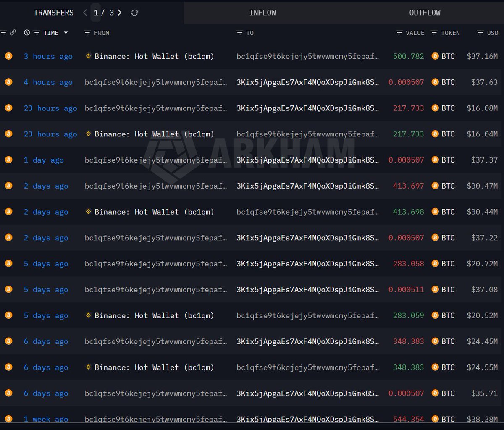Refresh the transfers list
The width and height of the screenshot is (504, 430).
(x=134, y=13)
